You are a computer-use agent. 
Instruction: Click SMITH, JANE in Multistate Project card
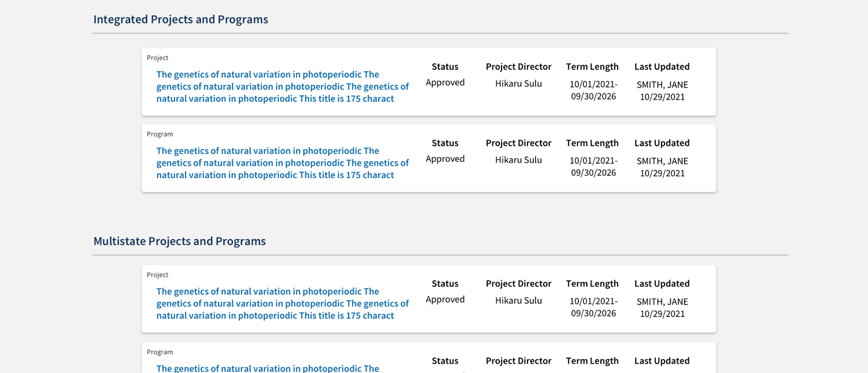pos(662,302)
